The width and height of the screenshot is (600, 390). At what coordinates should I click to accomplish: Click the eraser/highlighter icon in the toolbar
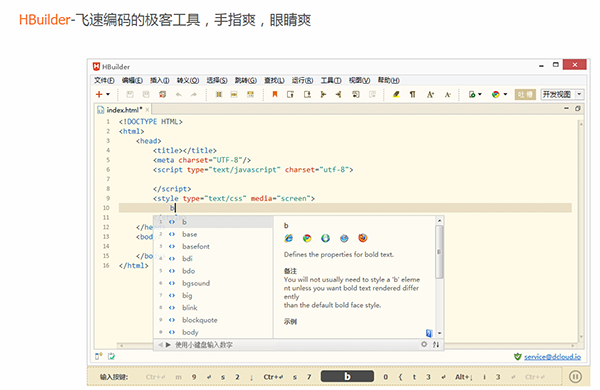point(396,94)
